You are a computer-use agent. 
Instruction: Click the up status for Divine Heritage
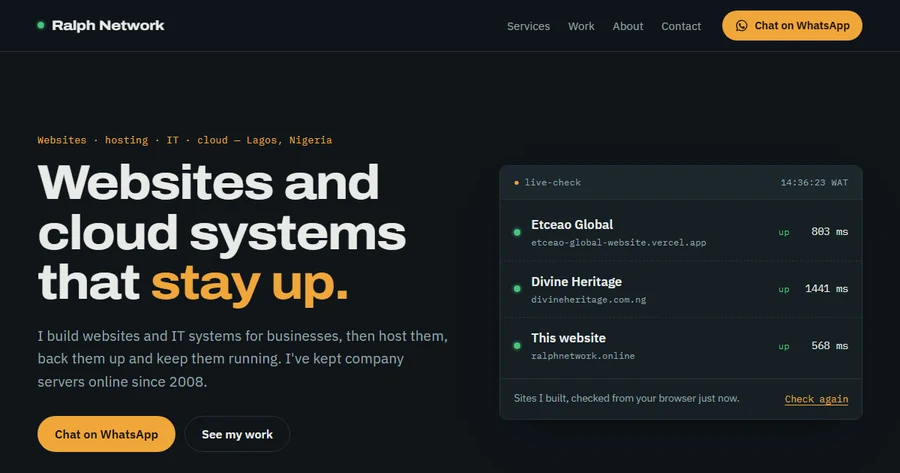click(783, 289)
